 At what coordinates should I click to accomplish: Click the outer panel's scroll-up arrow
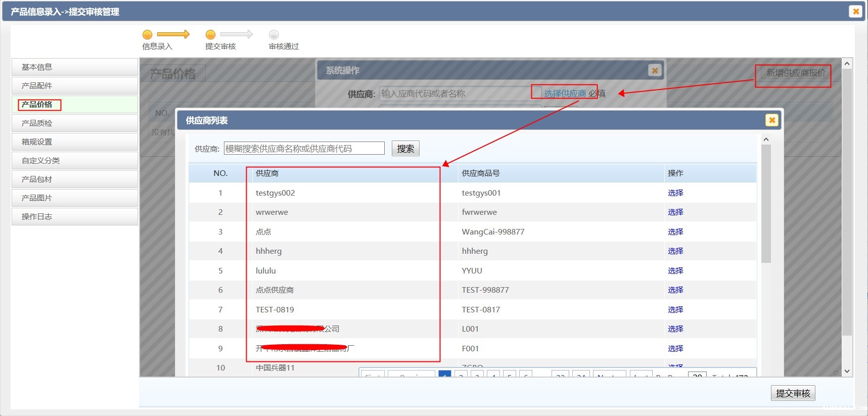(x=847, y=64)
